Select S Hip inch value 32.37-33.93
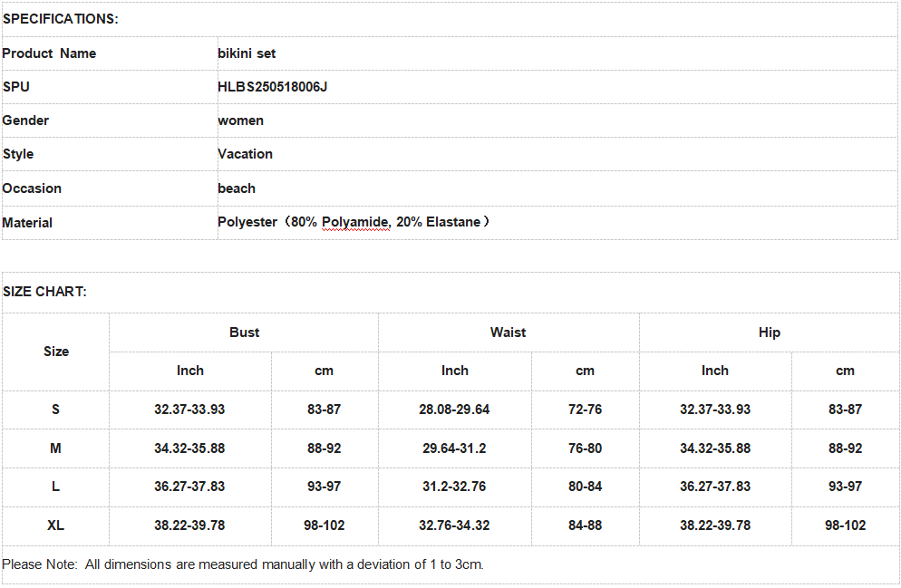The height and width of the screenshot is (588, 901). click(x=715, y=410)
